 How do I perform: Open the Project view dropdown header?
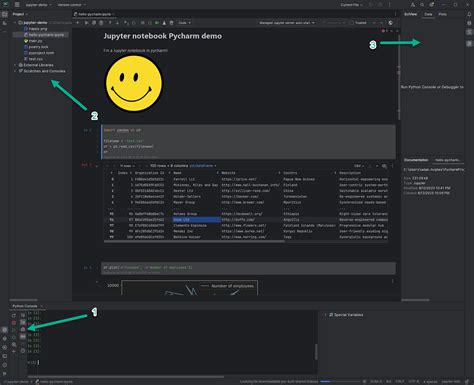click(x=20, y=14)
